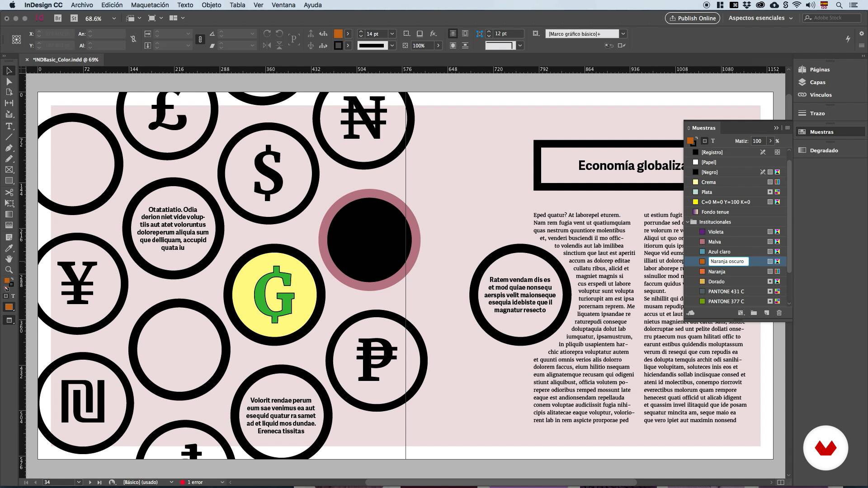Open the Degradado panel
The width and height of the screenshot is (868, 488).
823,150
